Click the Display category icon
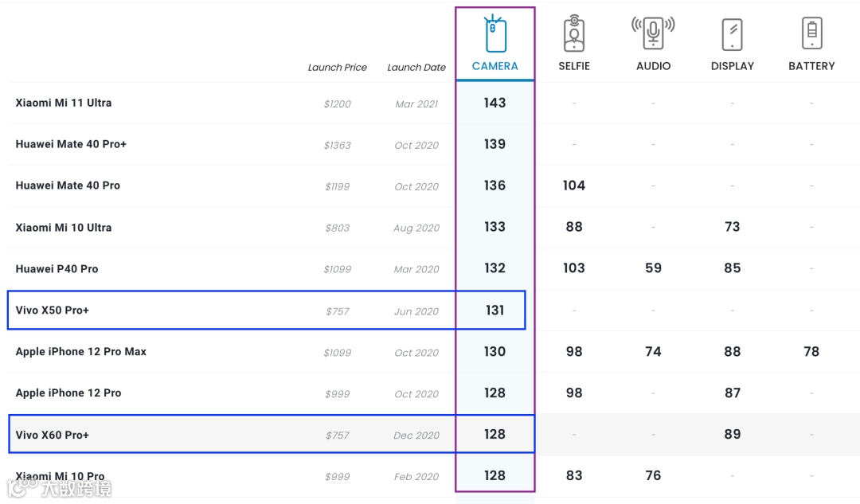This screenshot has height=504, width=860. [732, 34]
